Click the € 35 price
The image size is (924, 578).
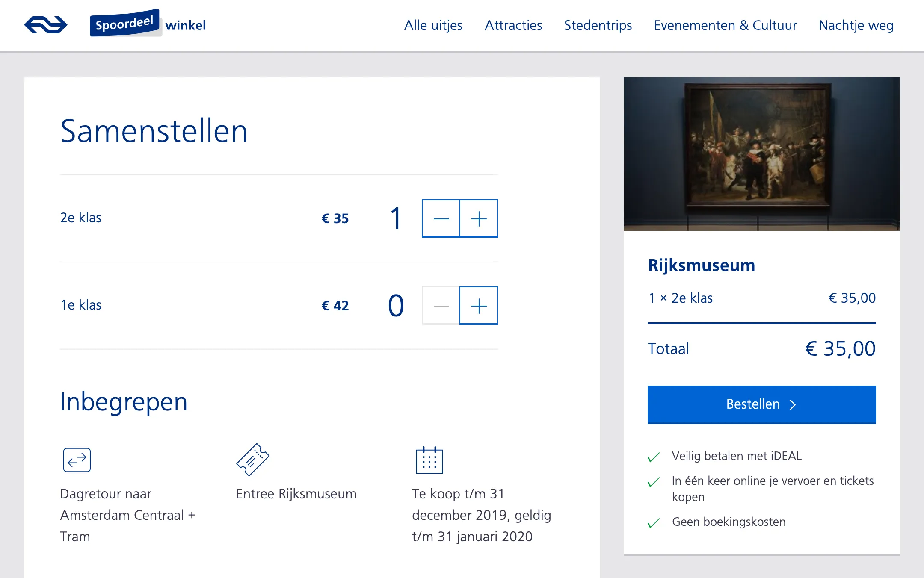tap(335, 218)
